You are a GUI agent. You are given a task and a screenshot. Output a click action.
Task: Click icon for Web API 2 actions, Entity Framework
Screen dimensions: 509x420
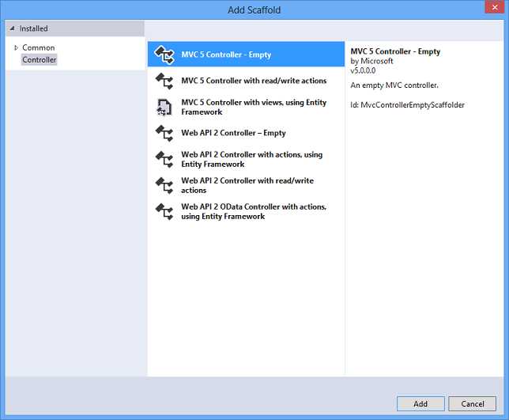(164, 159)
